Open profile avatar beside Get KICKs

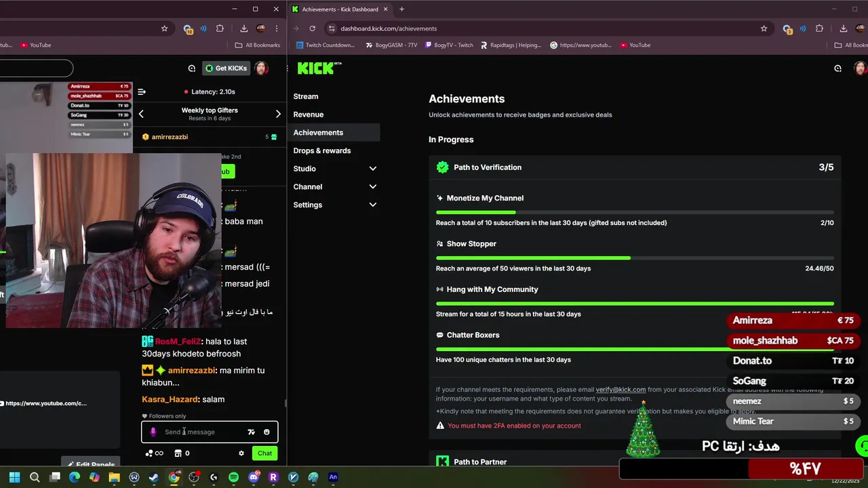point(262,68)
